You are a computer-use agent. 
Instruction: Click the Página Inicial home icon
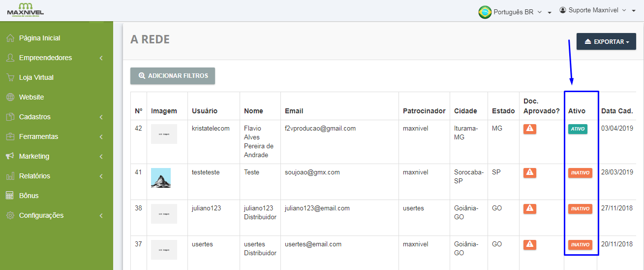(10, 38)
